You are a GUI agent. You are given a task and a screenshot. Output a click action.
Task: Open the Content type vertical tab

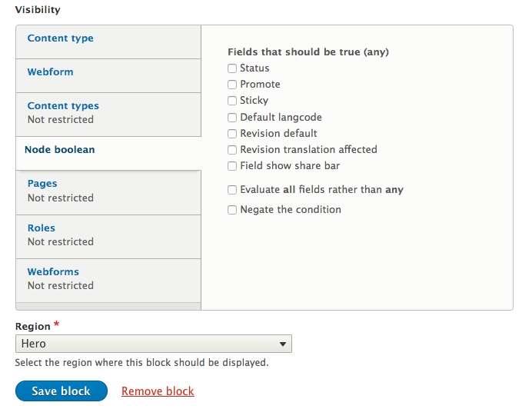(x=108, y=42)
